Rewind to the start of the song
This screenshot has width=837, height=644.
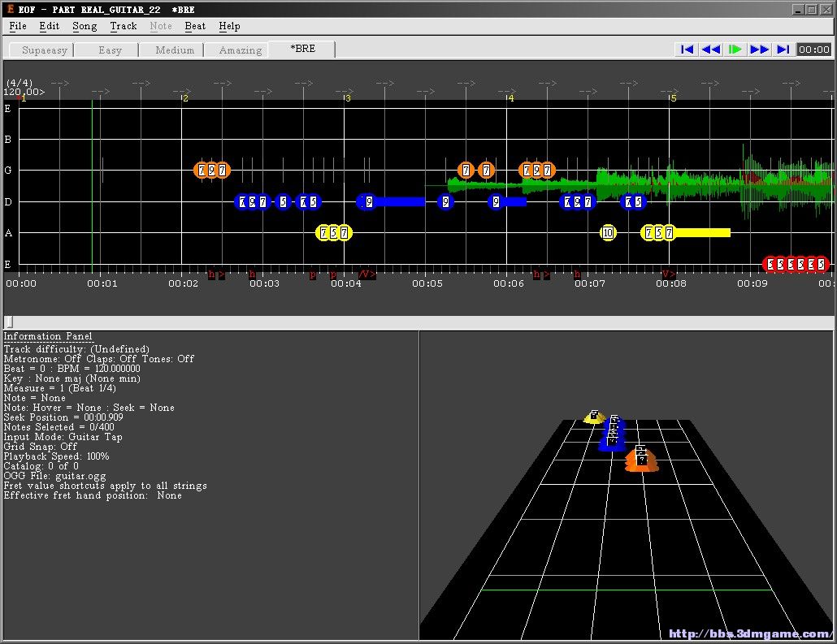coord(687,50)
